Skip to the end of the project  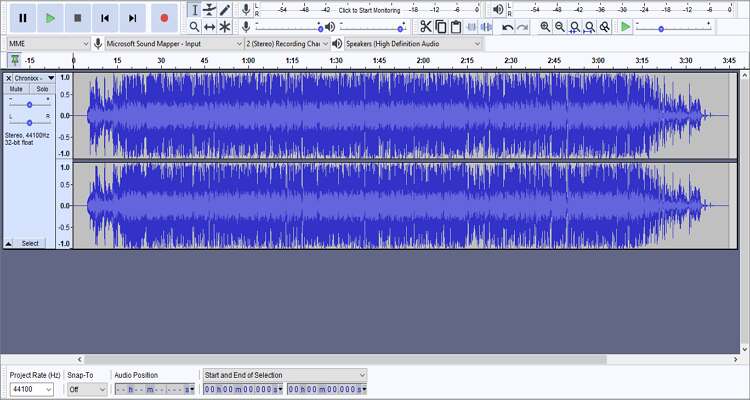(132, 18)
